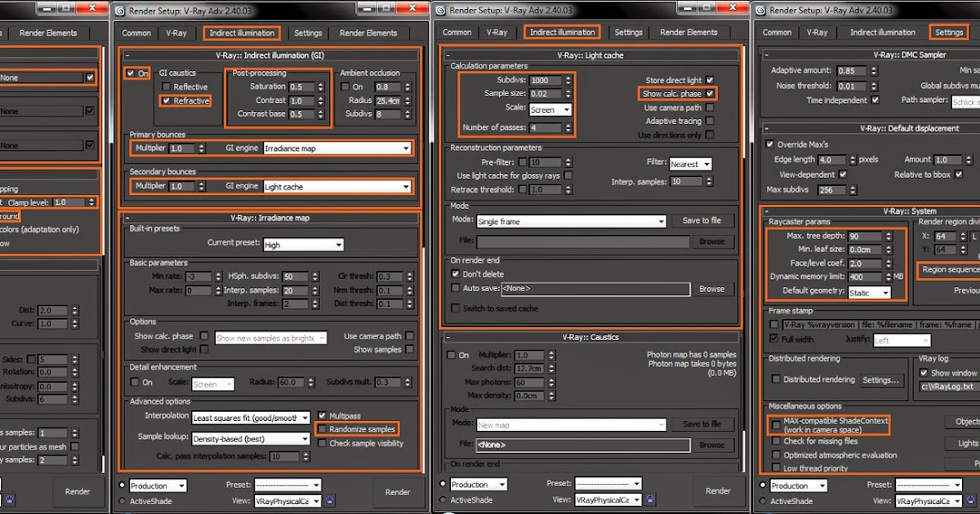
Task: Select Production radio in Settings window
Action: click(763, 485)
